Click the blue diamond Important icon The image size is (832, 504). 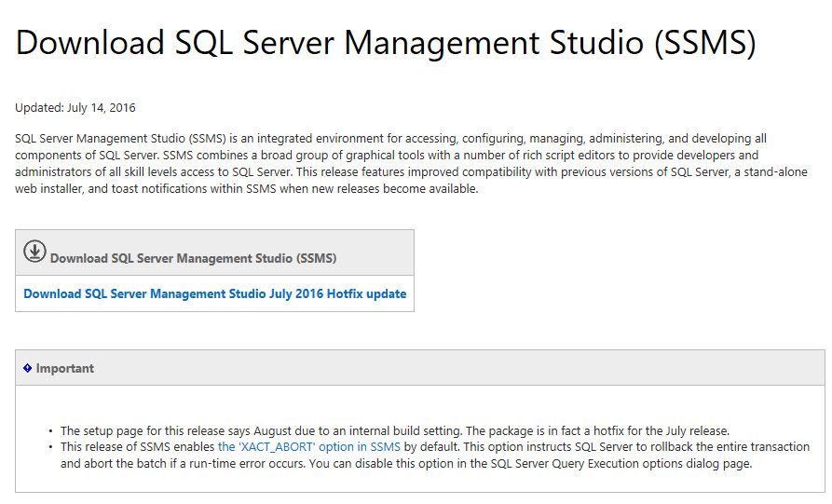(x=28, y=368)
